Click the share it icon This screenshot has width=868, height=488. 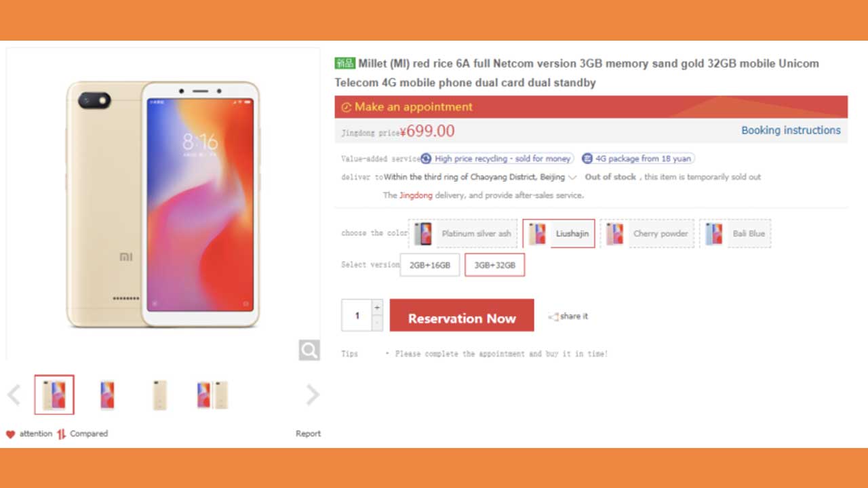point(553,317)
